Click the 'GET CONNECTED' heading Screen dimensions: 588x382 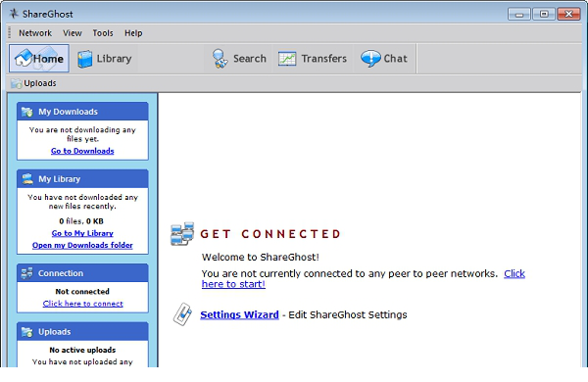click(270, 234)
